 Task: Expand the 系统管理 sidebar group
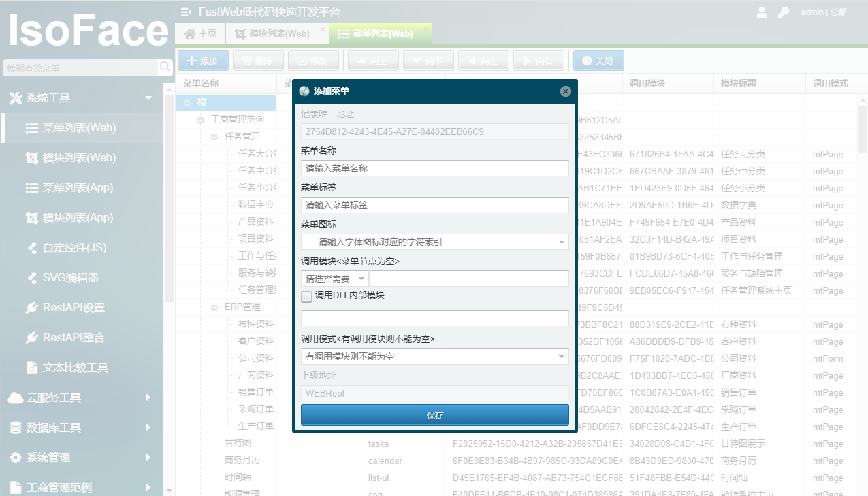click(x=82, y=457)
